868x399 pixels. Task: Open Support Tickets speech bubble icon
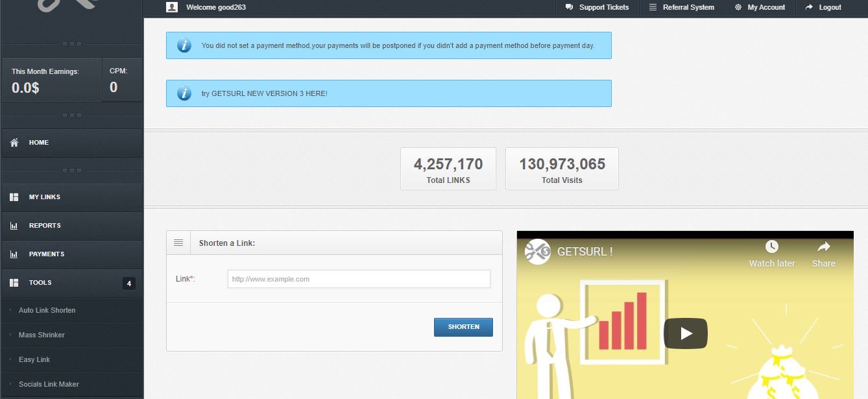point(570,7)
